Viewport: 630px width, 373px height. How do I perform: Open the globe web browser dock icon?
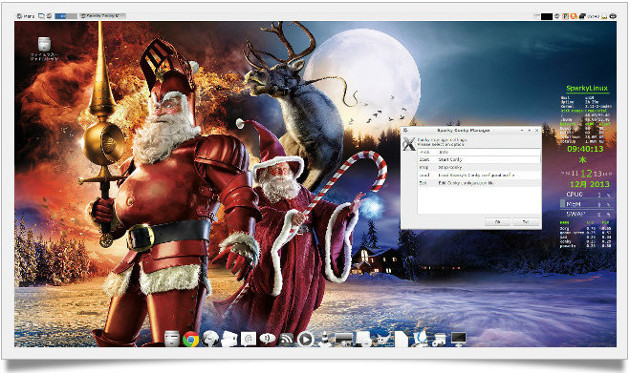pos(210,338)
